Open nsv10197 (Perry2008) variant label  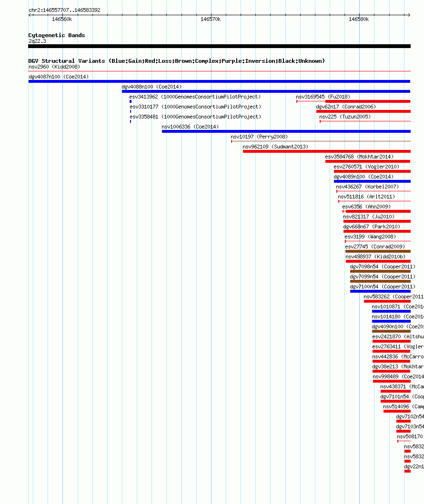259,137
